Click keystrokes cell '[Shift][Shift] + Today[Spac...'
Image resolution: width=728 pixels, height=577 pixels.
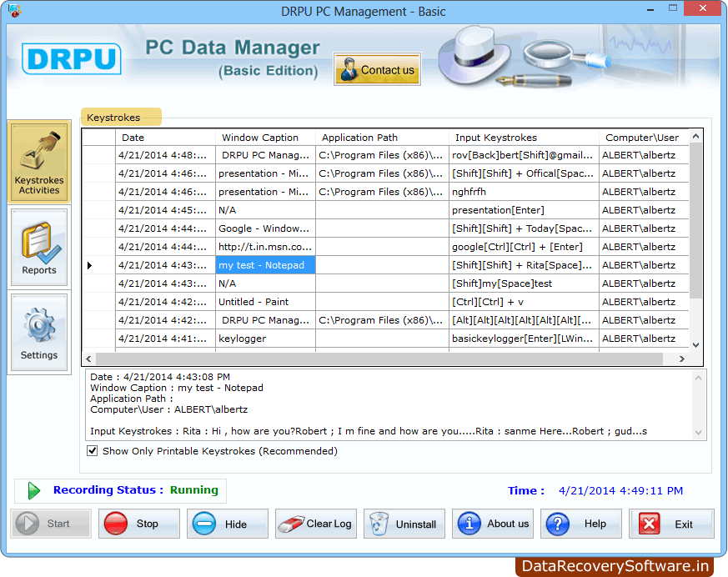point(525,228)
